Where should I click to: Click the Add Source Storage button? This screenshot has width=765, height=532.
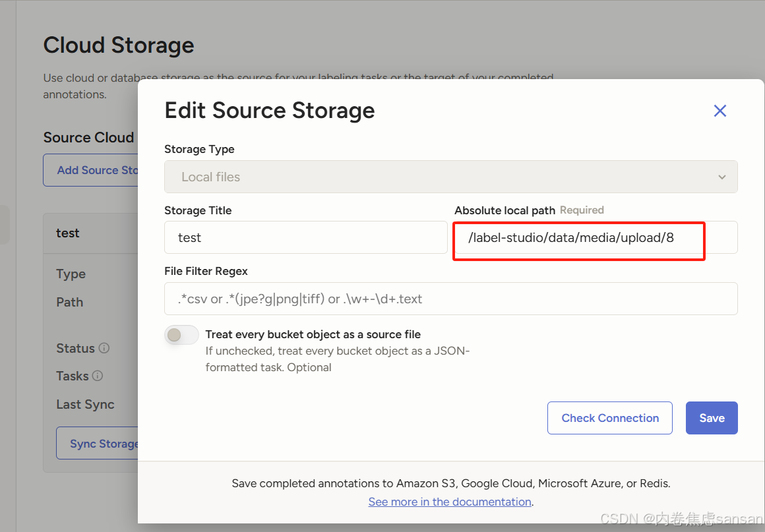coord(92,170)
